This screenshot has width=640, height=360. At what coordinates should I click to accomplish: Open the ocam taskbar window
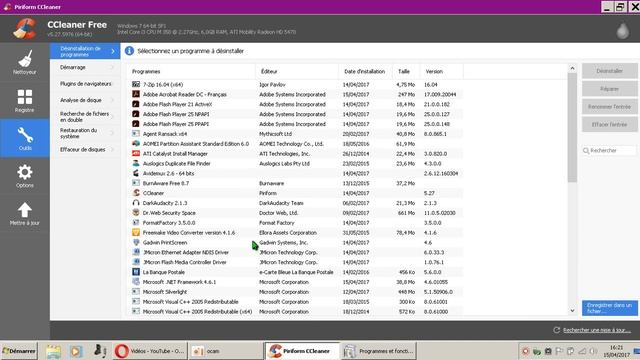226,351
